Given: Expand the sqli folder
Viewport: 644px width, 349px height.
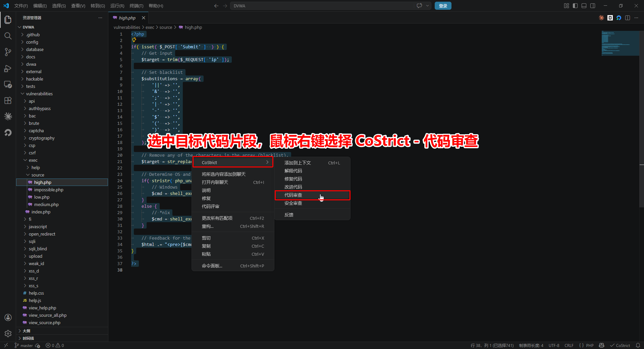Looking at the screenshot, I should (32, 241).
